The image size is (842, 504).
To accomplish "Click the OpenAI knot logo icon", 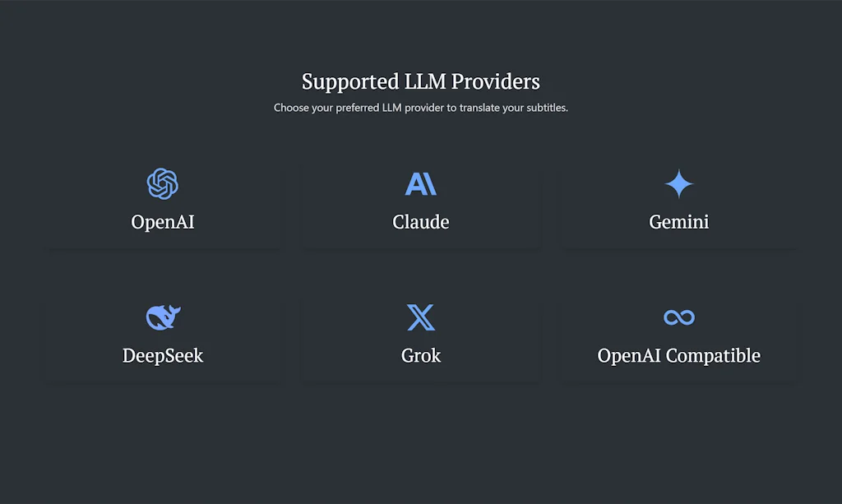I will point(163,184).
